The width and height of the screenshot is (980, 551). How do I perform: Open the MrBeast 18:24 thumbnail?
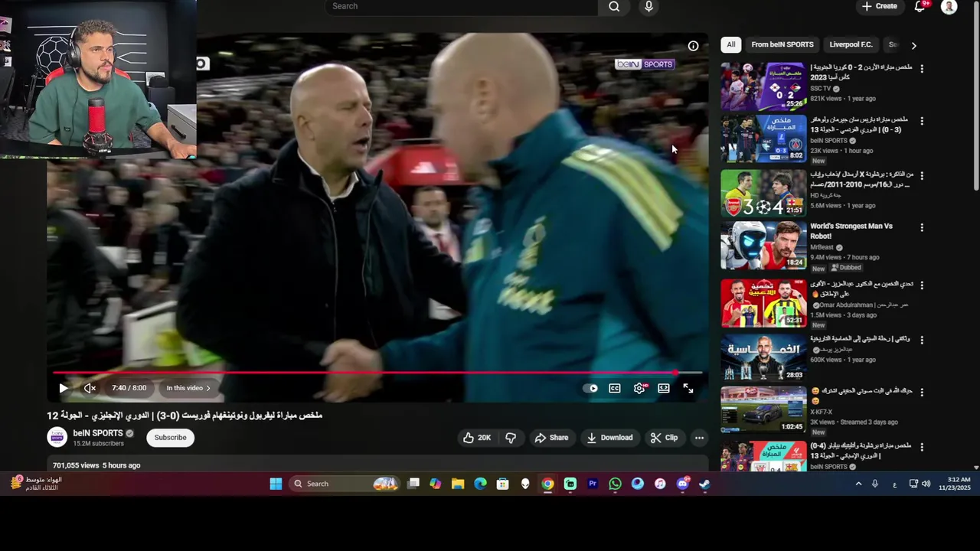763,246
